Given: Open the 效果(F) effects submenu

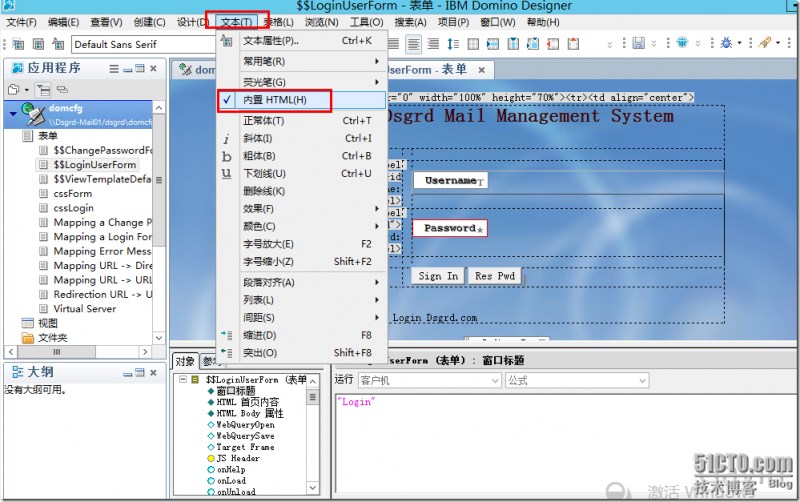Looking at the screenshot, I should coord(302,209).
